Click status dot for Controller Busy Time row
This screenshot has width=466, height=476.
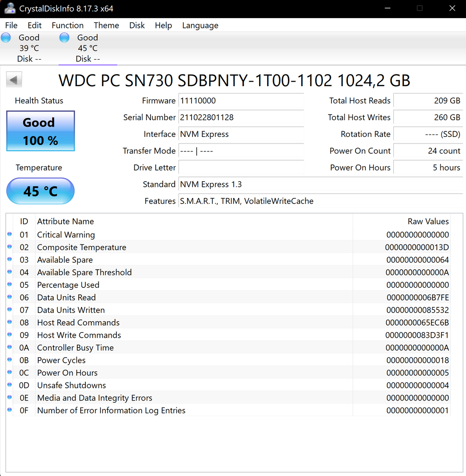pyautogui.click(x=9, y=347)
